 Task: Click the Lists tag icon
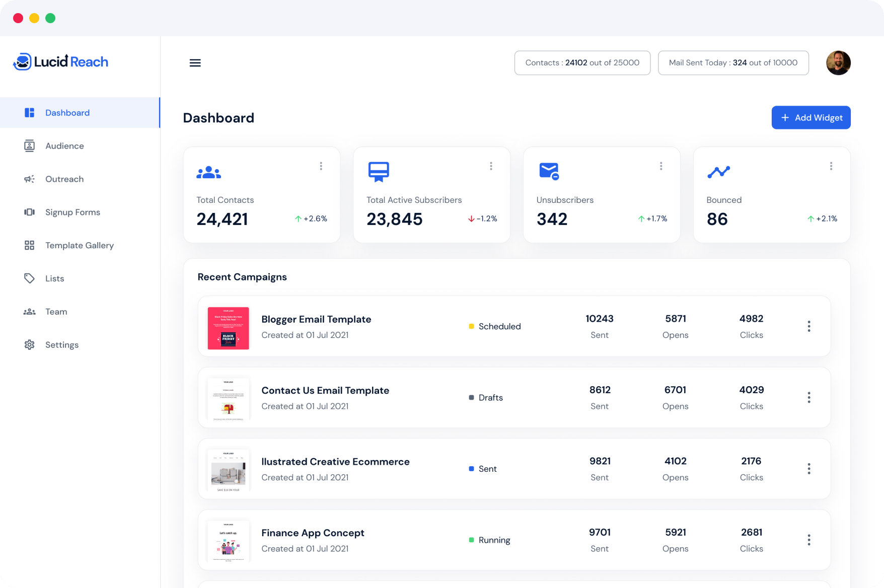(x=30, y=278)
